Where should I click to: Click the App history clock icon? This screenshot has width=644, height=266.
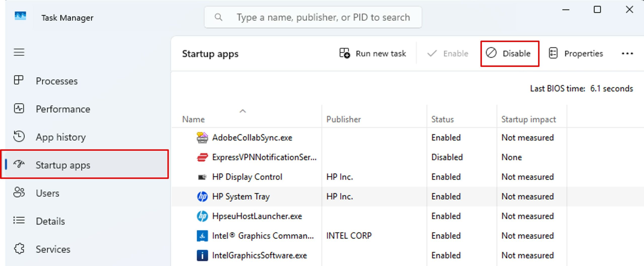(19, 137)
